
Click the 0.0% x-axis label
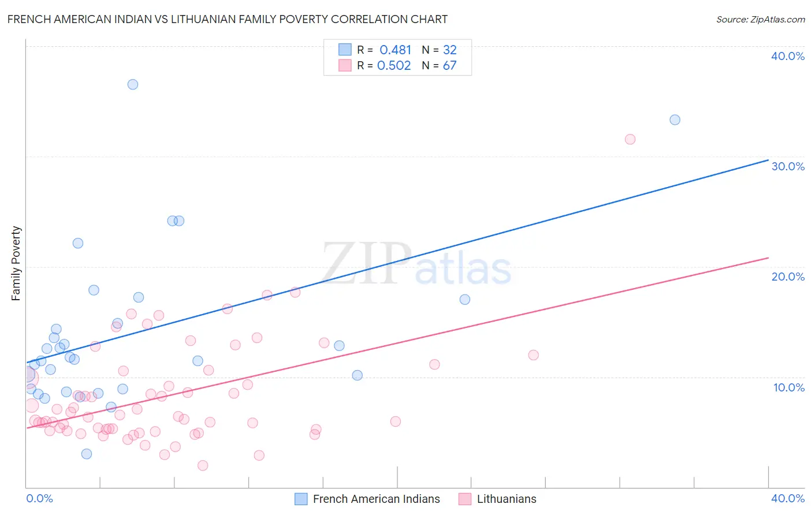pyautogui.click(x=40, y=498)
